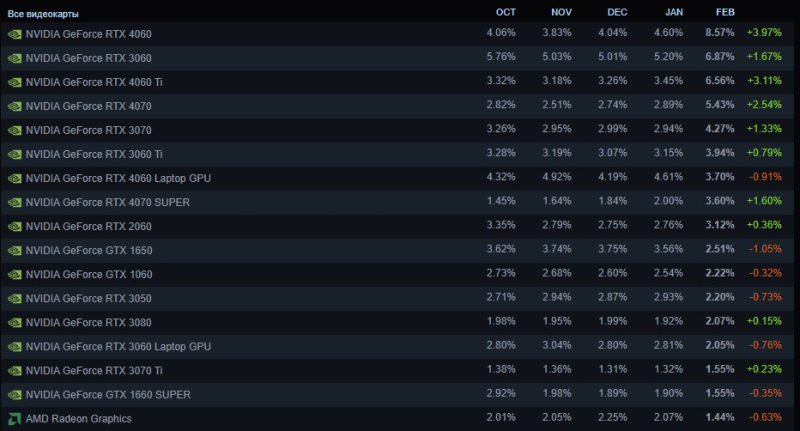Click the 'Все видеокарты' heading
Screen dimensions: 800x431
click(44, 13)
